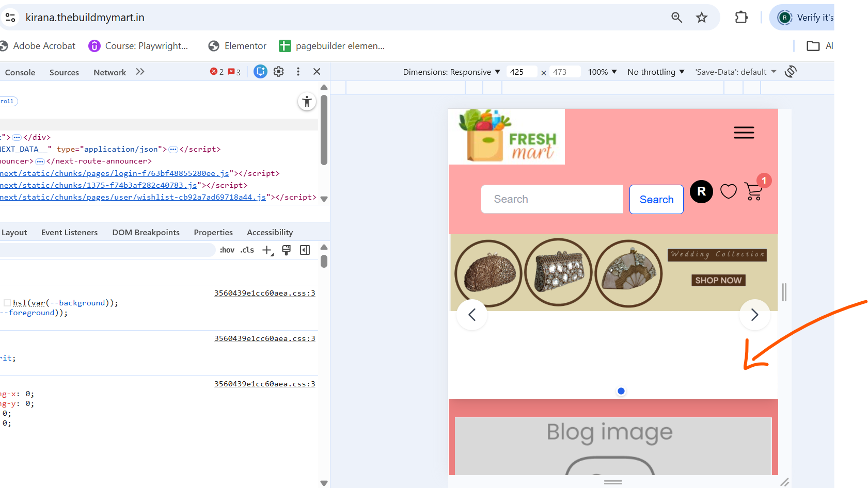Open the bookmarks folder icon
The height and width of the screenshot is (488, 868).
point(813,46)
